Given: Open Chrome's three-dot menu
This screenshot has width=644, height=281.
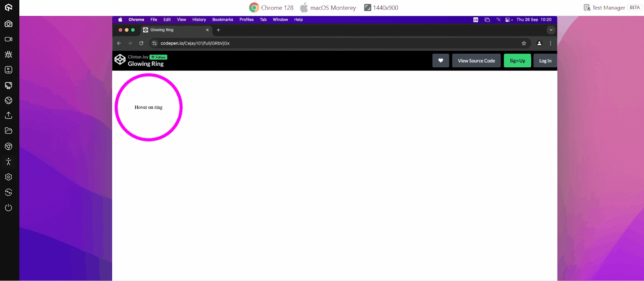Looking at the screenshot, I should 551,43.
